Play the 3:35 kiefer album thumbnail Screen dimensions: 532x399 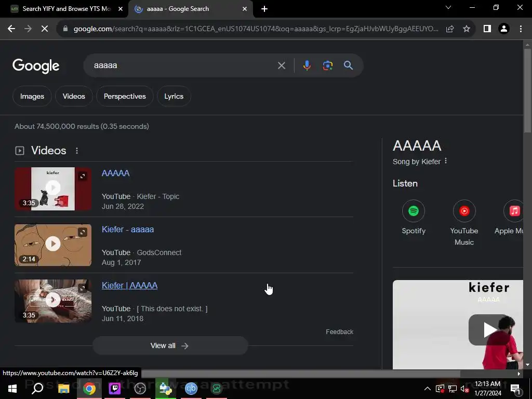click(53, 189)
